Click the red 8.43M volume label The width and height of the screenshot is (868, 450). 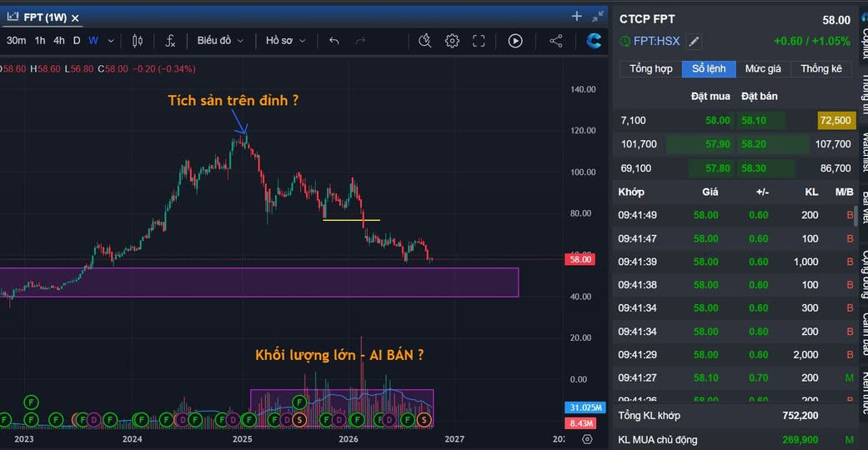coord(581,423)
